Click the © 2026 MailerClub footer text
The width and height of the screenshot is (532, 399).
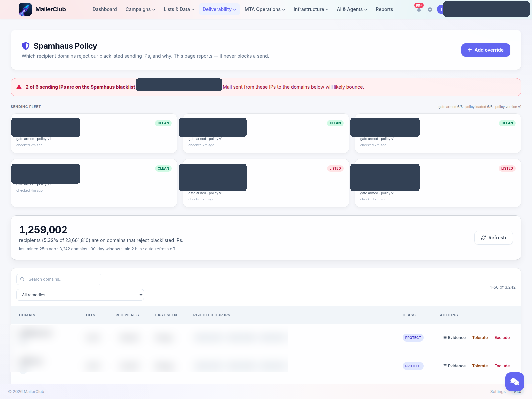pos(26,392)
